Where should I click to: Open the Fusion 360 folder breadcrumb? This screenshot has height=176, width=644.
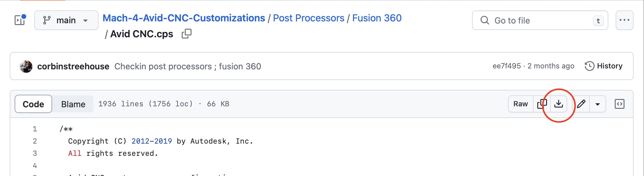coord(377,18)
